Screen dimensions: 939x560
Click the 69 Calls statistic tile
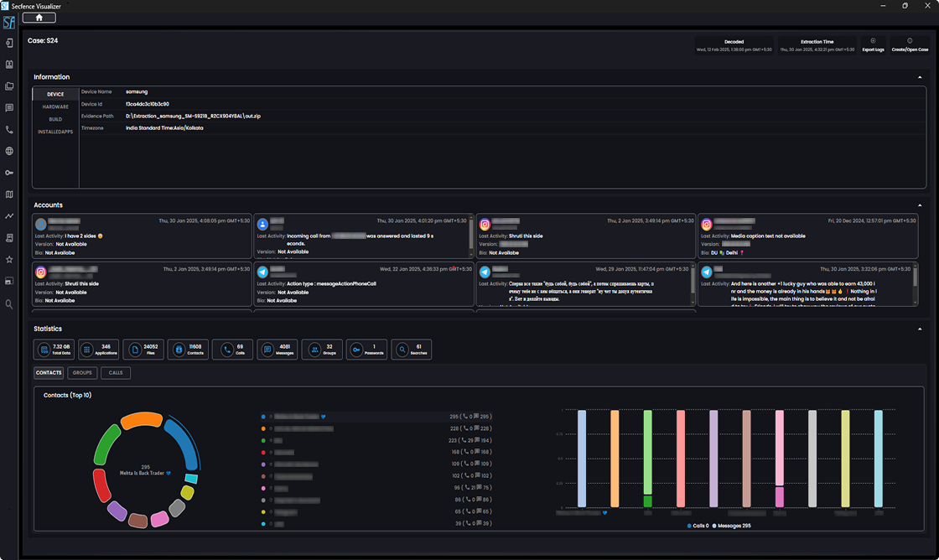(x=232, y=350)
